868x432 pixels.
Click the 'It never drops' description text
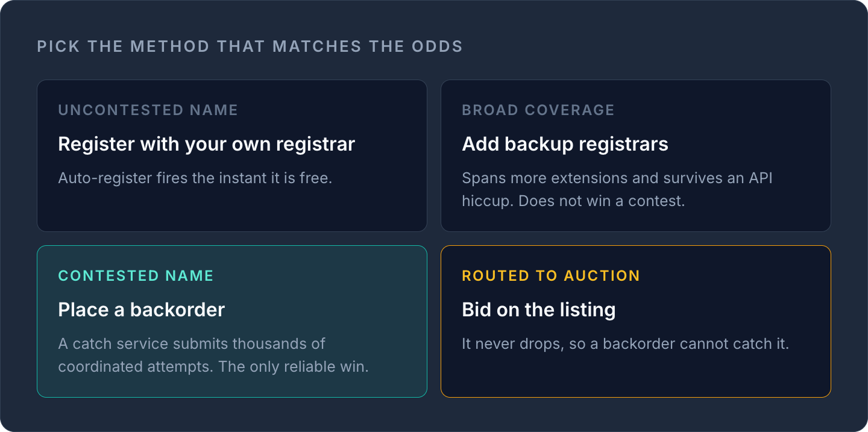point(625,344)
